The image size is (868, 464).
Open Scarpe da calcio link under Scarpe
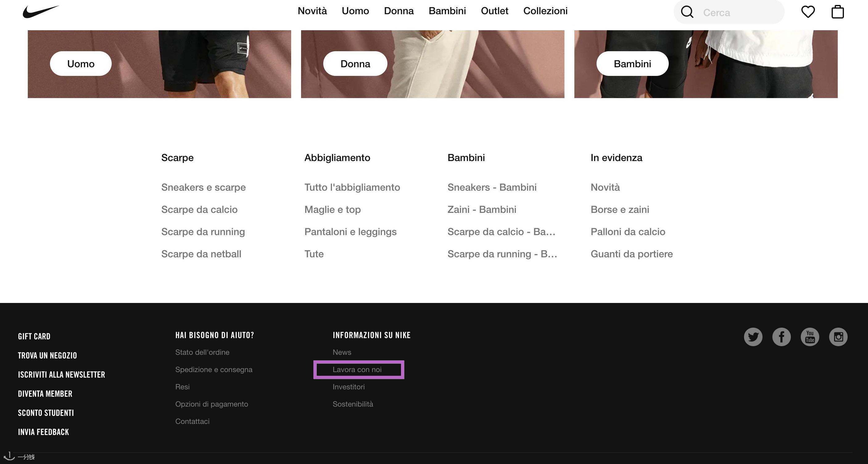click(199, 209)
